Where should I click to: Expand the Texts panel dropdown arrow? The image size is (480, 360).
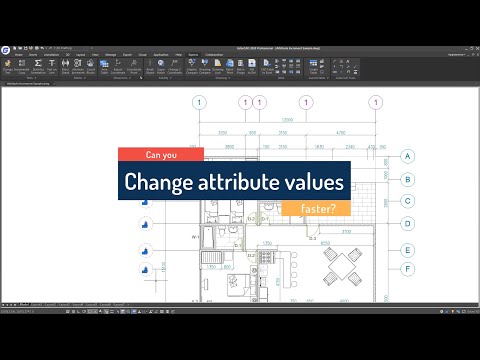tap(35, 78)
